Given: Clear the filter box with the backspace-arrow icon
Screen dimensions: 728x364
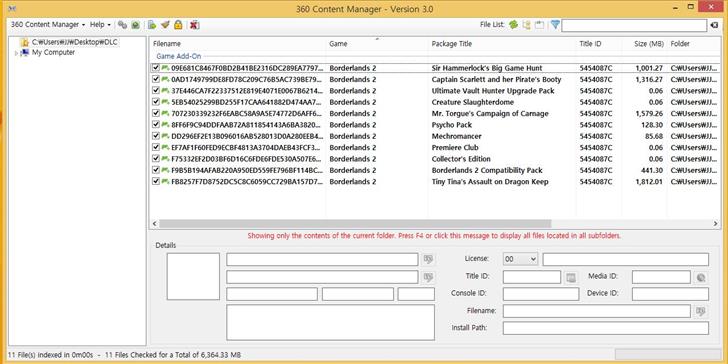Looking at the screenshot, I should tap(715, 25).
